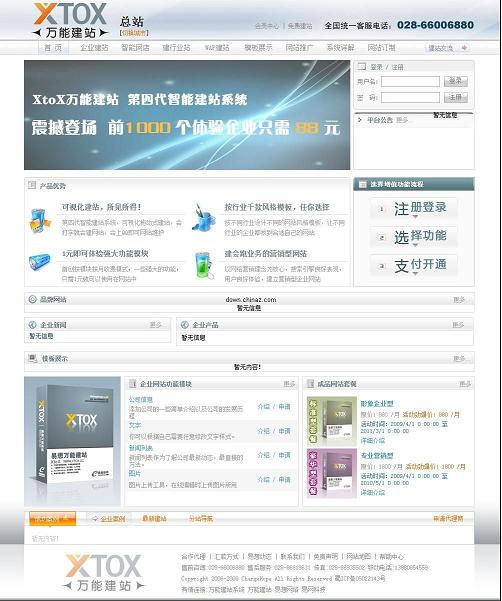Focus the 用户名 input field

coord(410,81)
